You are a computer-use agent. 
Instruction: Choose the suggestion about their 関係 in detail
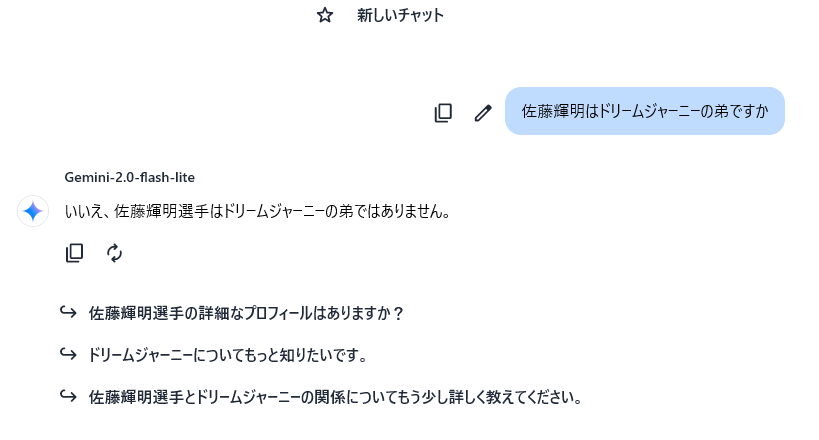(335, 397)
